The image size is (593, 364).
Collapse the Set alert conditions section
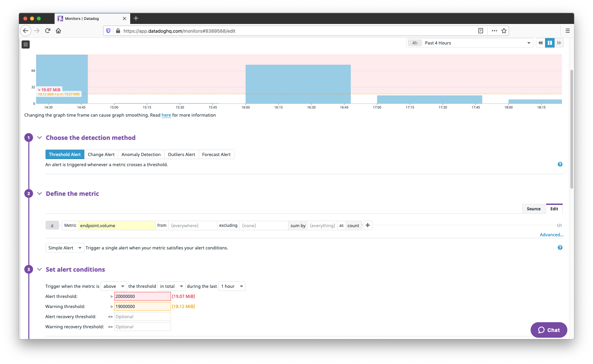click(x=39, y=269)
